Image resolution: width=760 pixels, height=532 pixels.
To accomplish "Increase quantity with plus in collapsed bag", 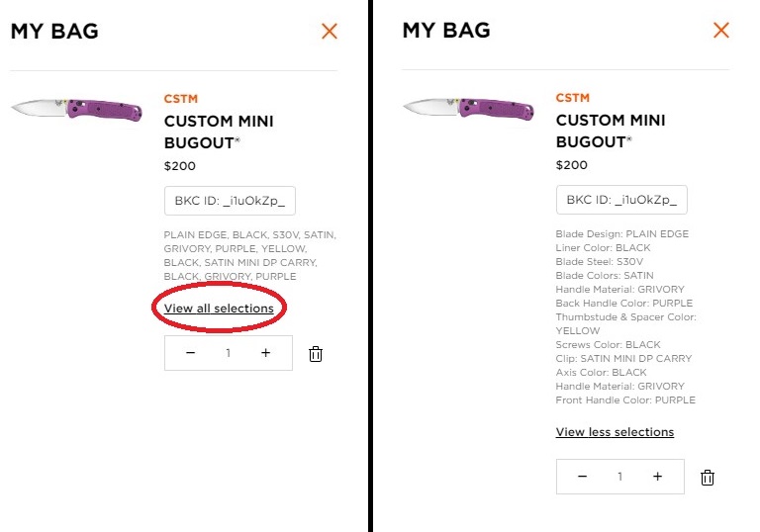I will point(265,353).
